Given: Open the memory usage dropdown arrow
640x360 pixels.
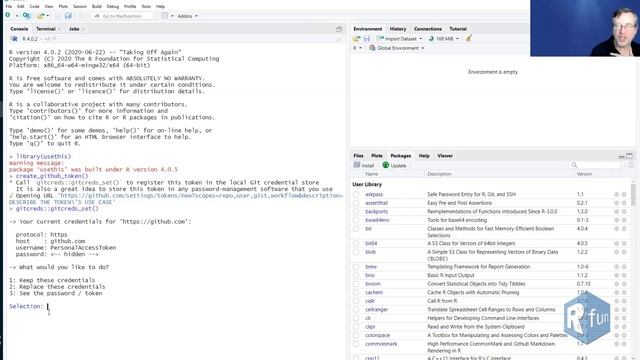Looking at the screenshot, I should (x=457, y=38).
